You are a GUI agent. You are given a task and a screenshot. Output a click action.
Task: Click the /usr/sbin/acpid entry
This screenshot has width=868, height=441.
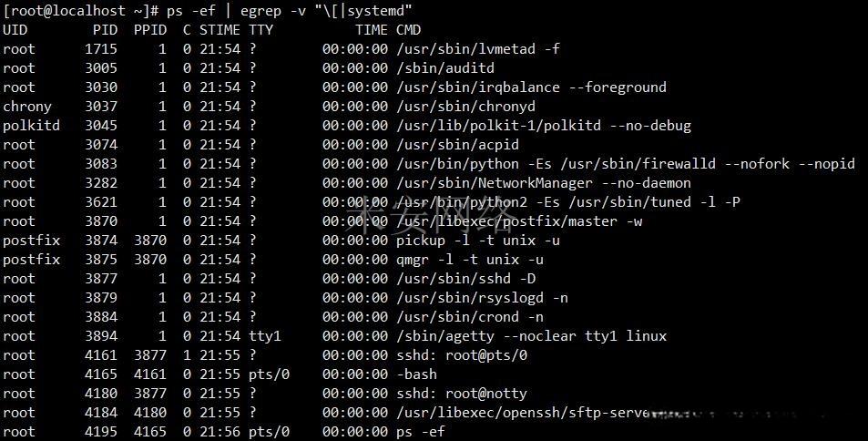[458, 145]
